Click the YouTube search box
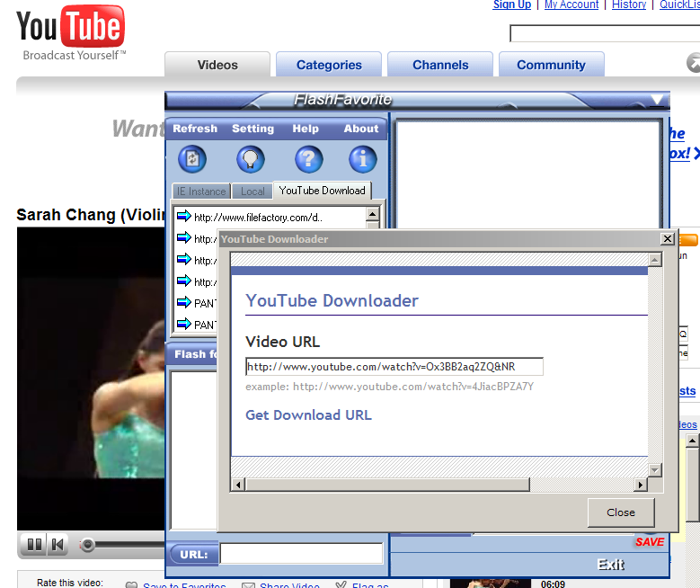 (x=605, y=33)
